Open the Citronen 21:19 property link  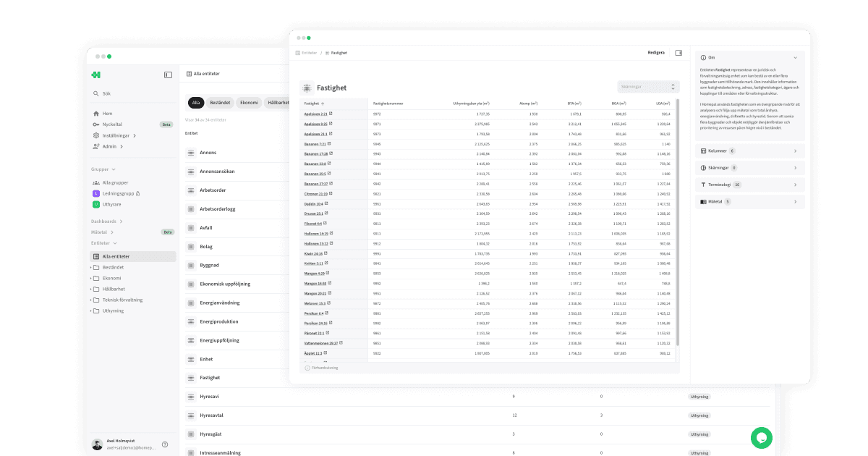coord(315,194)
